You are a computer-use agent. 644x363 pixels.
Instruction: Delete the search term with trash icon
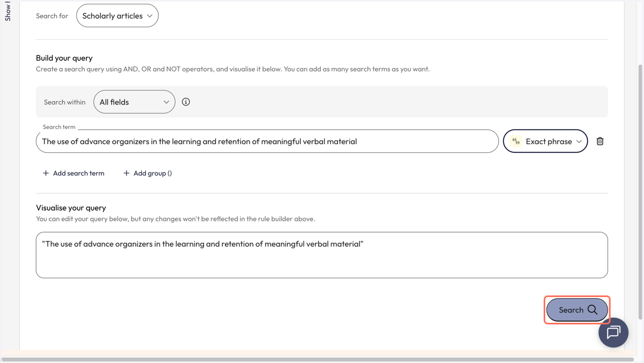pos(600,142)
